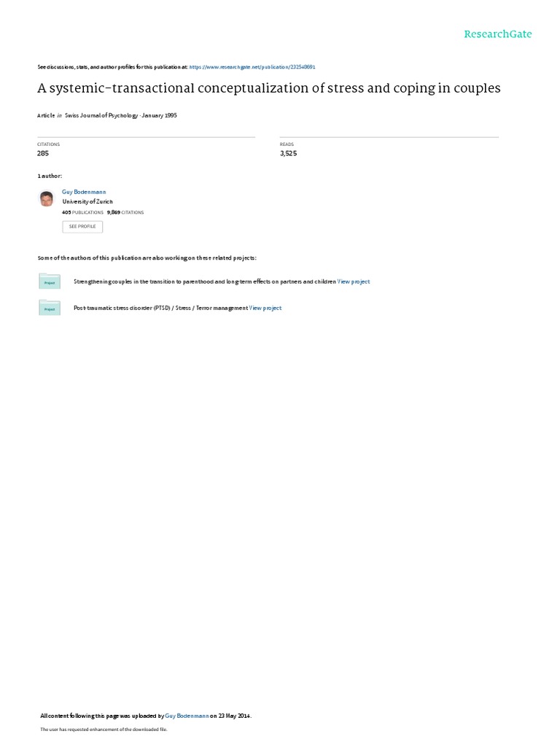
Task: Click the reads count 3,525
Action: pyautogui.click(x=288, y=153)
